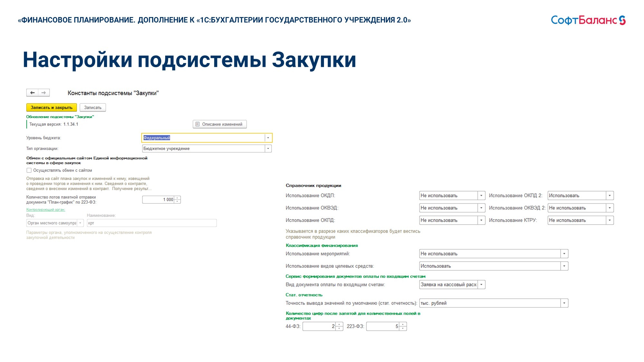
Task: Expand the "Использование ОКВЭД" dropdown
Action: click(x=481, y=208)
